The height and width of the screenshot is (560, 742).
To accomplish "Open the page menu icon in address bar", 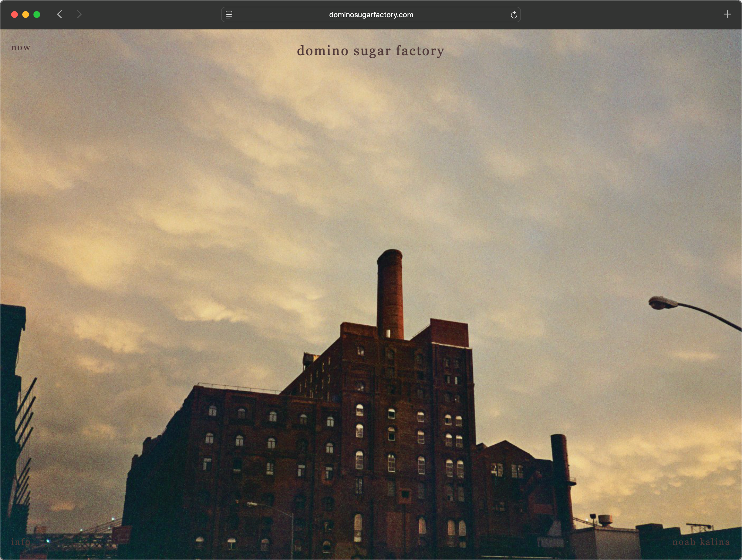I will click(x=229, y=15).
